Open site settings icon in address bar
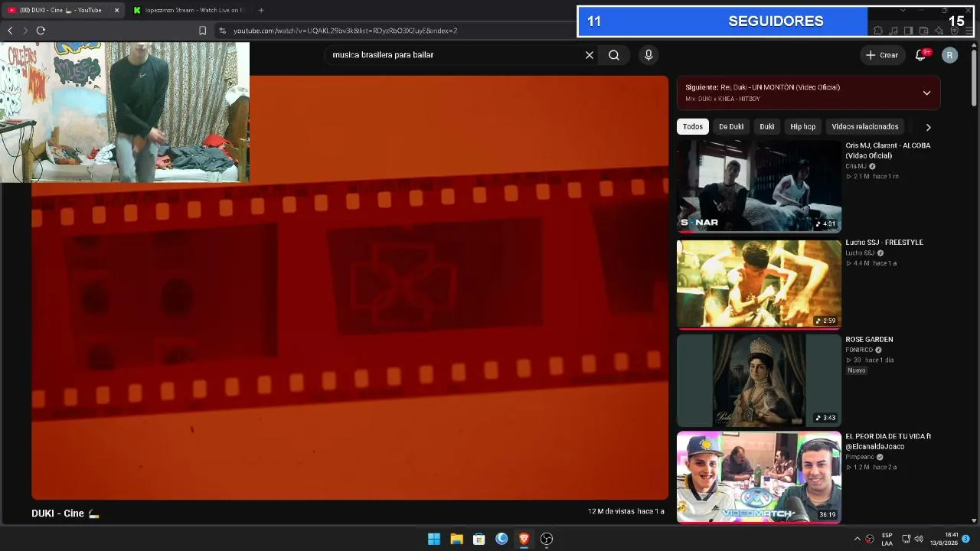Screen dimensions: 980x551 (x=222, y=31)
